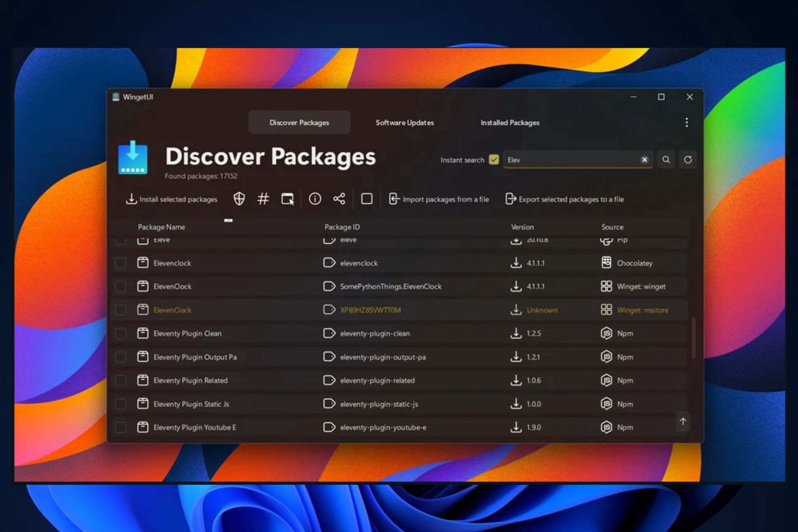Click the package list vertical scrollbar
Viewport: 798px width, 532px height.
click(x=693, y=338)
